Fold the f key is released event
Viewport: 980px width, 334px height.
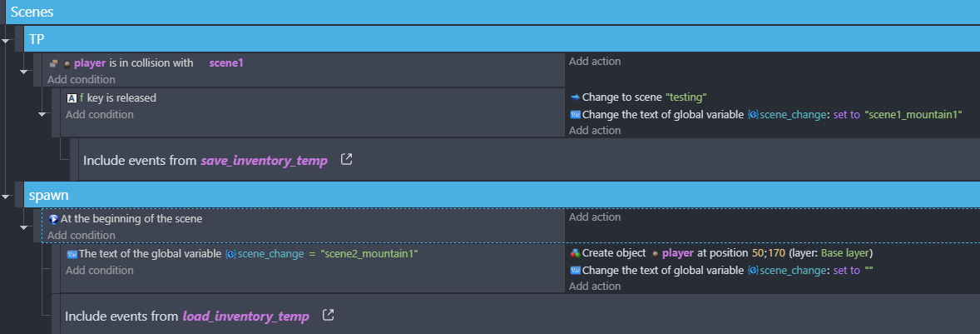click(x=43, y=113)
